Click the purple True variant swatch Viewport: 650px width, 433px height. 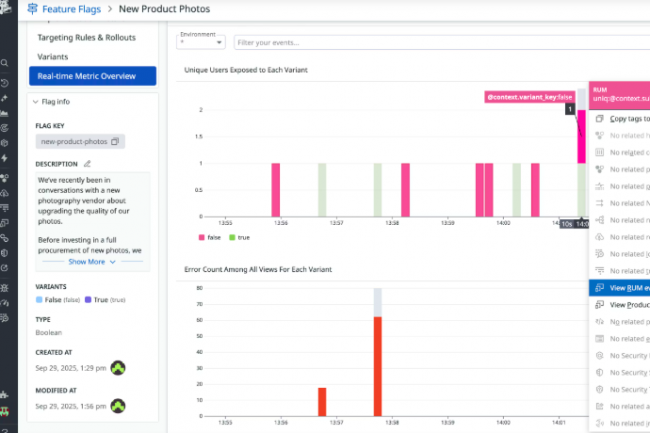pyautogui.click(x=89, y=299)
